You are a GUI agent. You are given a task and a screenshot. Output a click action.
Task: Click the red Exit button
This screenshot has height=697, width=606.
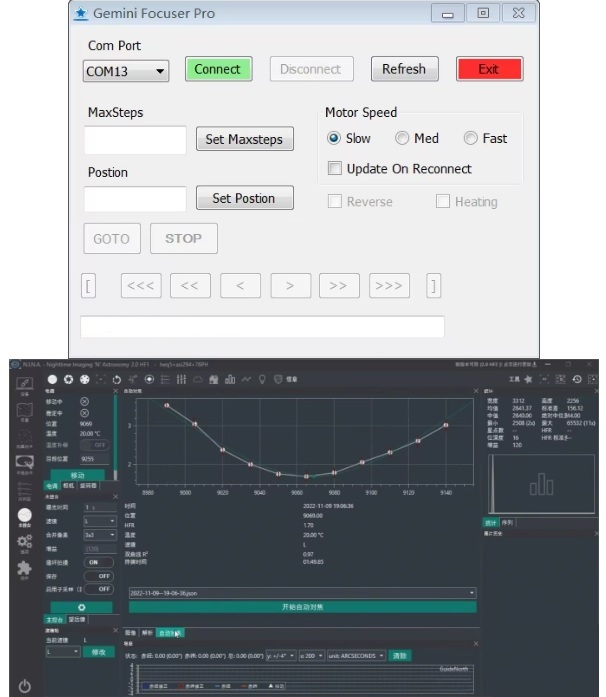click(x=489, y=69)
